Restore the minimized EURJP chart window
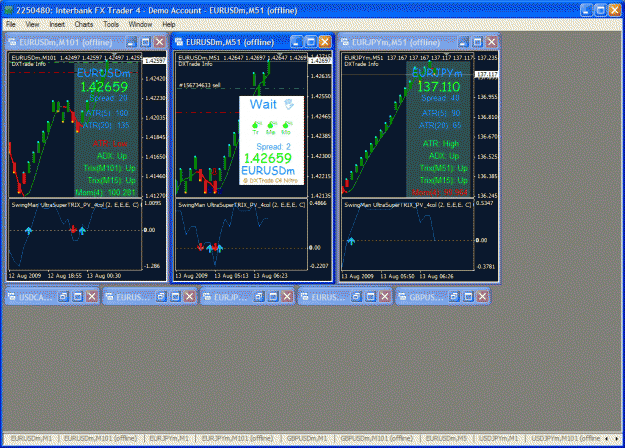The height and width of the screenshot is (448, 625). coord(259,297)
